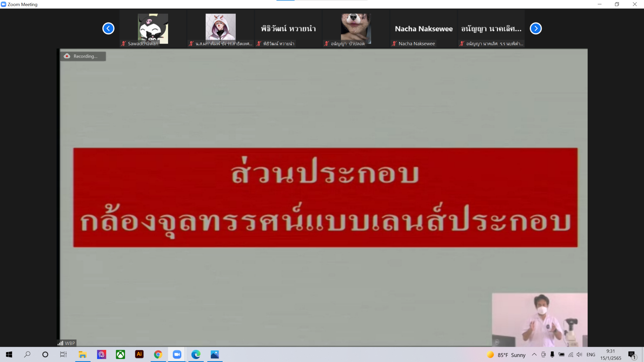The image size is (644, 362).
Task: Expand hidden system tray icons chevron
Action: click(534, 355)
